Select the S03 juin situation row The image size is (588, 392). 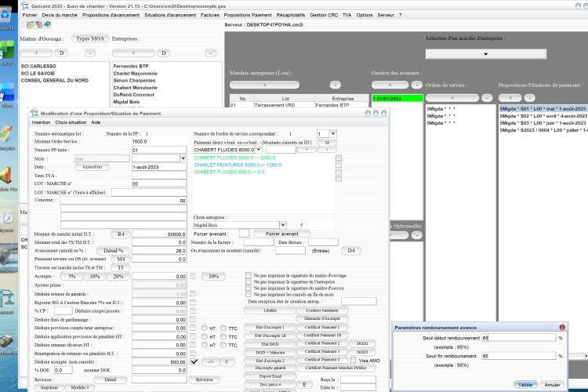(543, 123)
